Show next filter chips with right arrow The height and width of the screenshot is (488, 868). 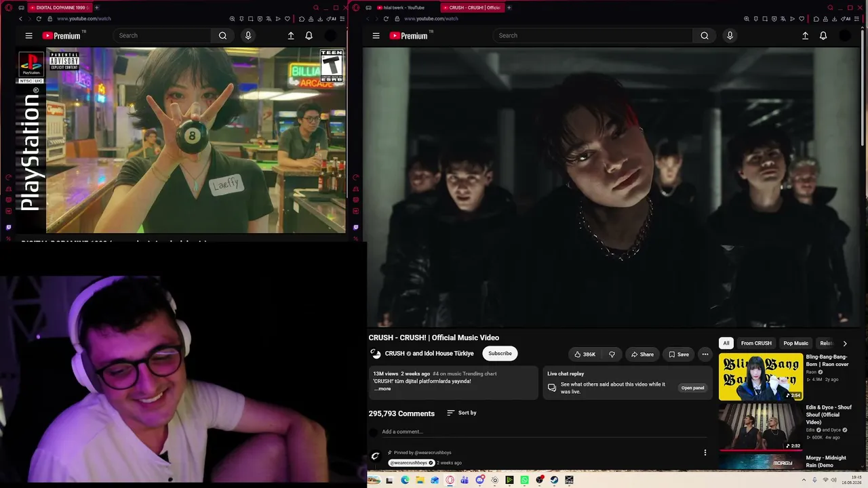click(x=844, y=344)
